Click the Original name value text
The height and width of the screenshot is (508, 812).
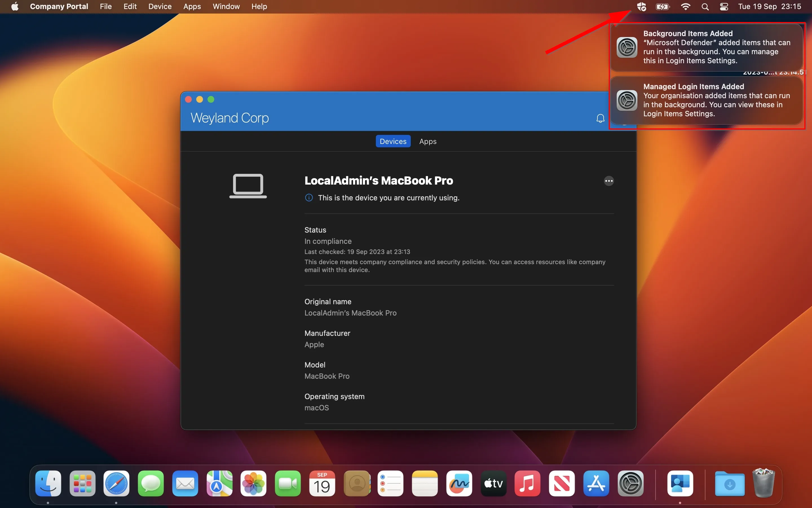[350, 313]
